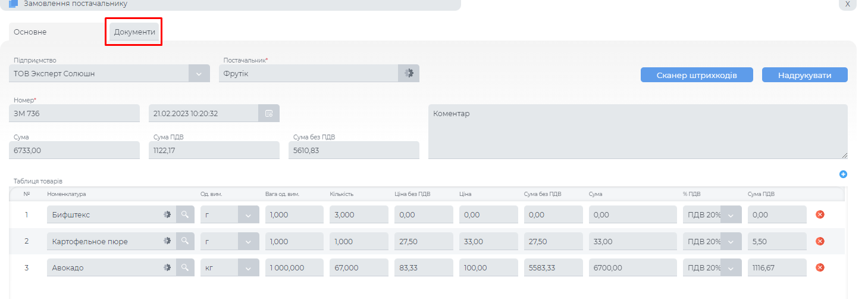Click the gear icon next to Фрутік supplier
Image resolution: width=868 pixels, height=299 pixels.
click(409, 73)
